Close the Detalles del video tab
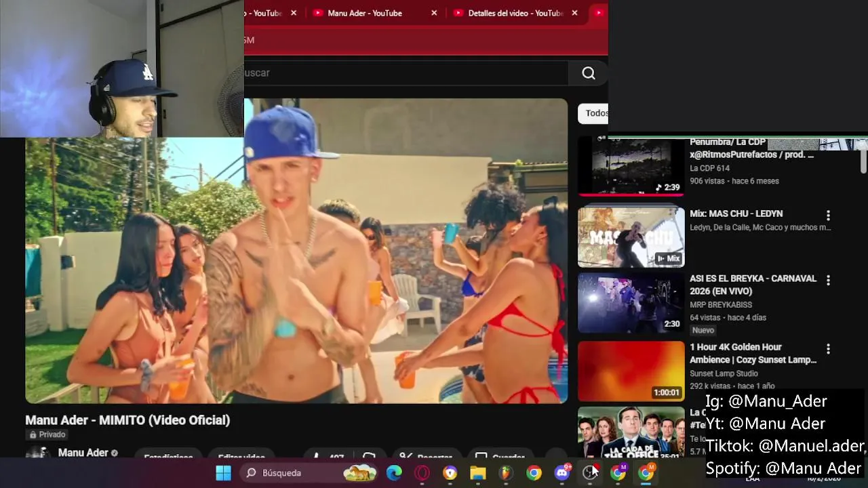This screenshot has height=488, width=868. (x=575, y=13)
